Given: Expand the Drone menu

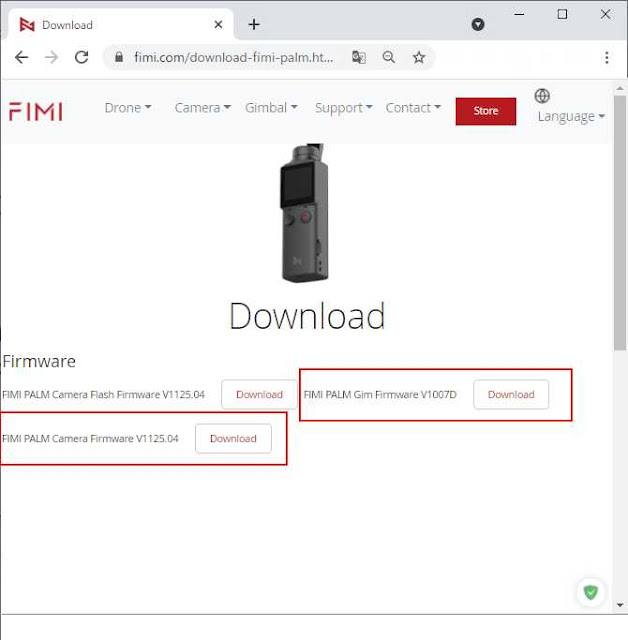Looking at the screenshot, I should tap(128, 108).
